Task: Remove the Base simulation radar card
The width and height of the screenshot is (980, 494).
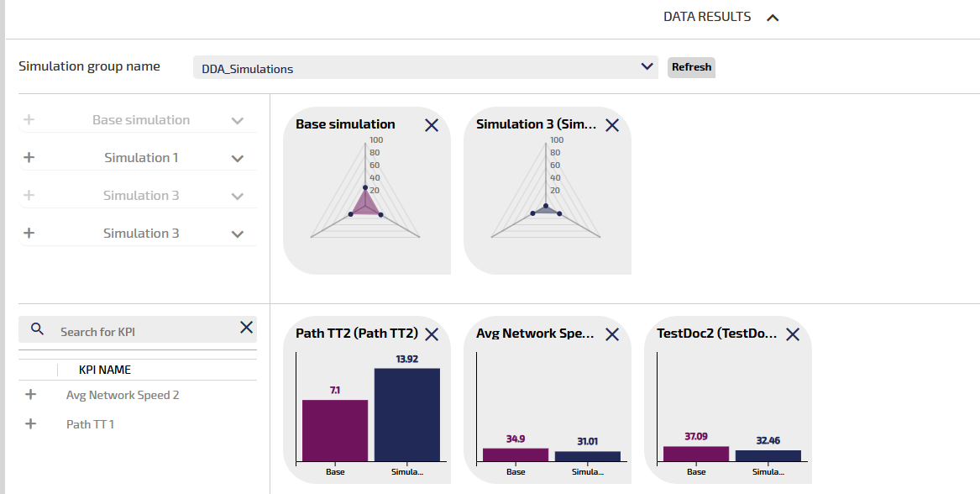Action: pos(432,125)
